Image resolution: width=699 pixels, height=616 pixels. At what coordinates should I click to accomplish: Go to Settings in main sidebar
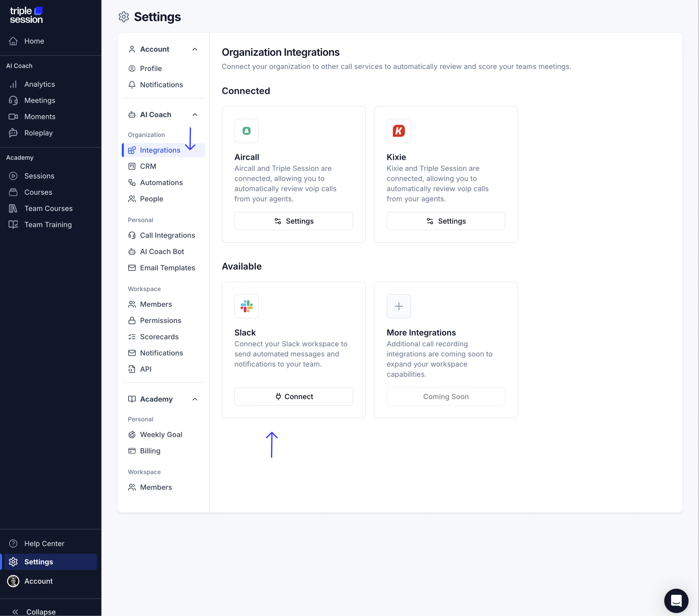point(50,562)
